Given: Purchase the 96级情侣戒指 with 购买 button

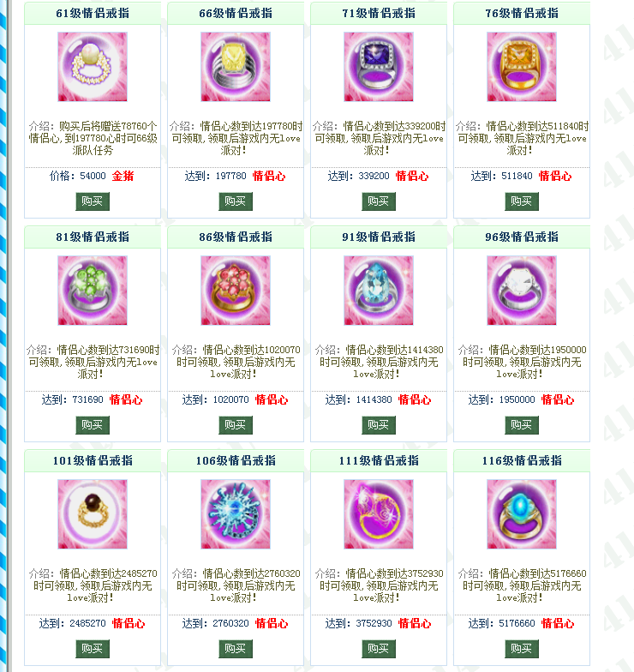Looking at the screenshot, I should pyautogui.click(x=522, y=425).
